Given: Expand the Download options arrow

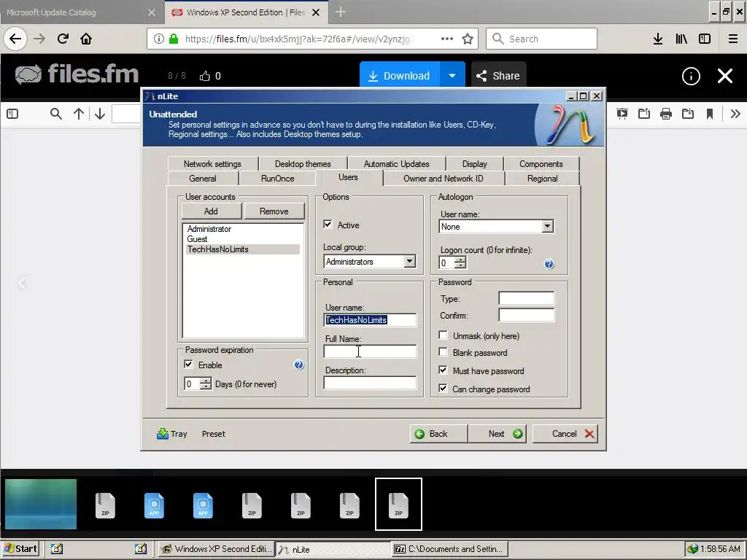Looking at the screenshot, I should click(x=452, y=76).
